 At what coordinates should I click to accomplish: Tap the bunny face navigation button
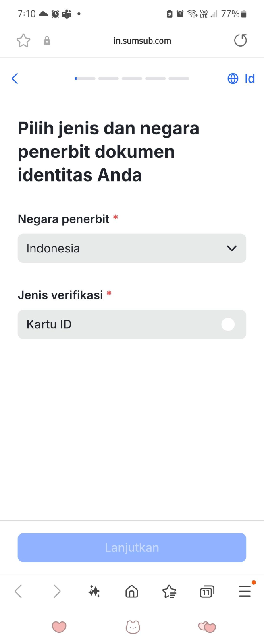133,627
